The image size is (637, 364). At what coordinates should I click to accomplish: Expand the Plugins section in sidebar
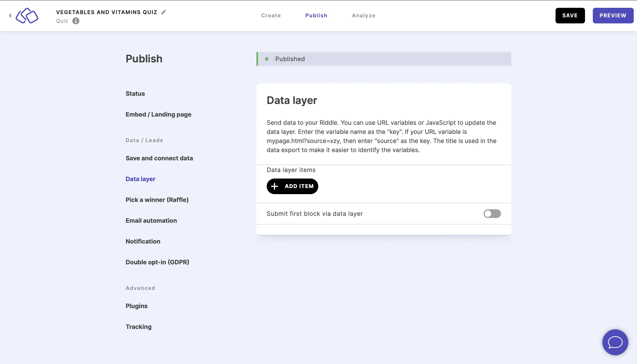[136, 306]
